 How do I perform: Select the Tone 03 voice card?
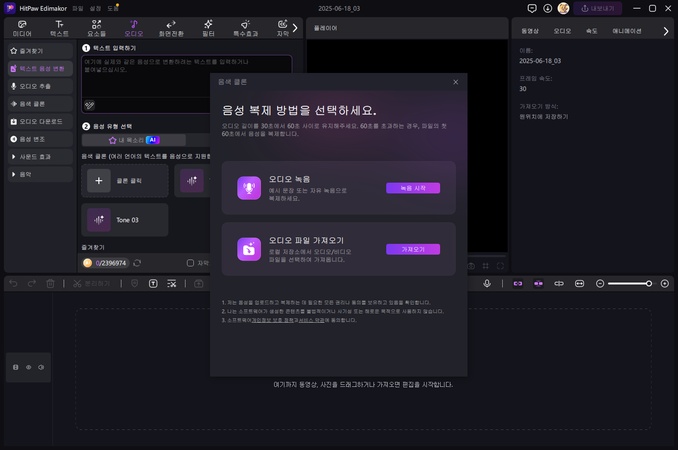pos(125,220)
